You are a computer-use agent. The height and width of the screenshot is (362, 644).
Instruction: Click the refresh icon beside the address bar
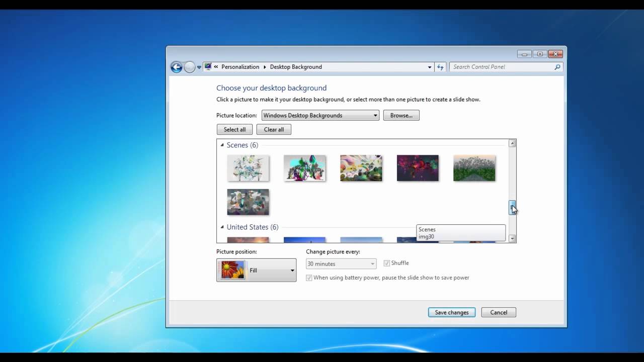tap(440, 67)
